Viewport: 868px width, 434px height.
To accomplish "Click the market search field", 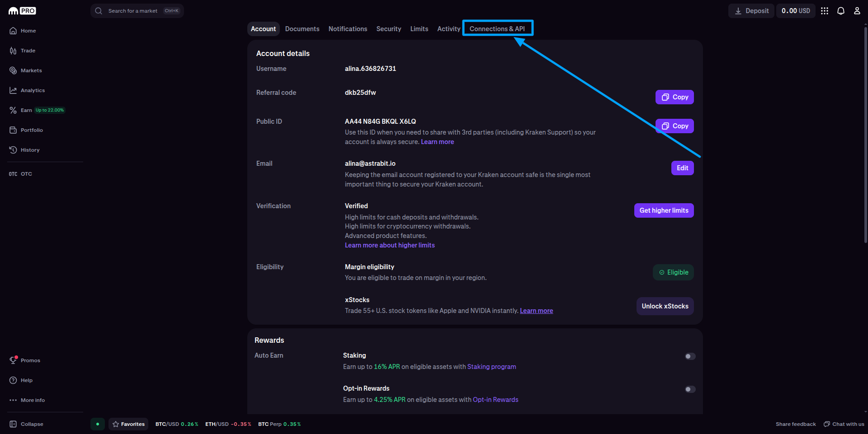I will [137, 11].
